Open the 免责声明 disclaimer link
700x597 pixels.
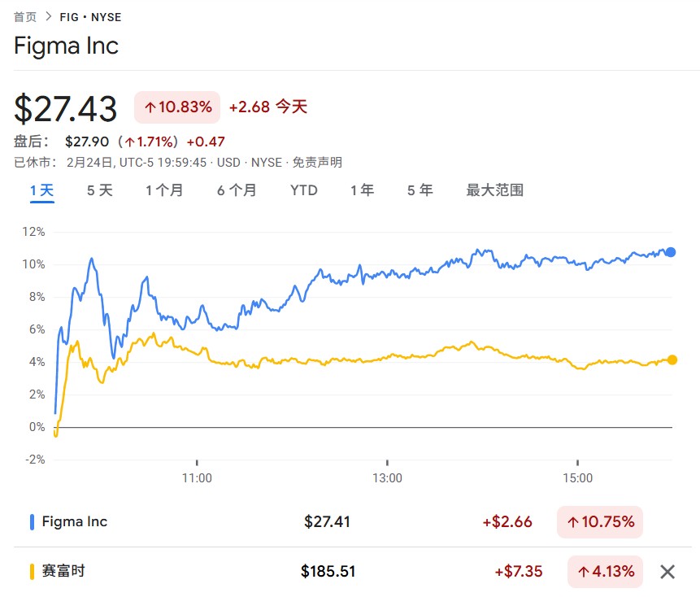point(318,163)
